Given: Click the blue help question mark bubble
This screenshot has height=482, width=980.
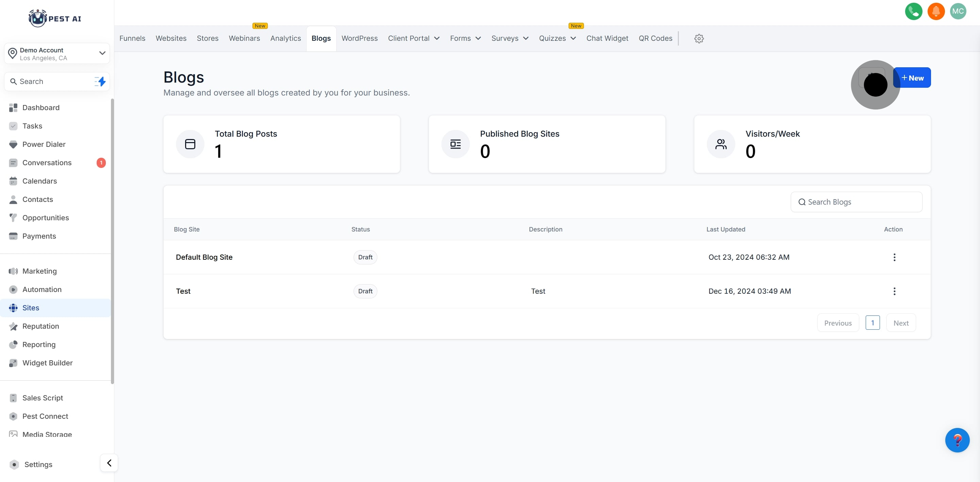Looking at the screenshot, I should click(957, 440).
